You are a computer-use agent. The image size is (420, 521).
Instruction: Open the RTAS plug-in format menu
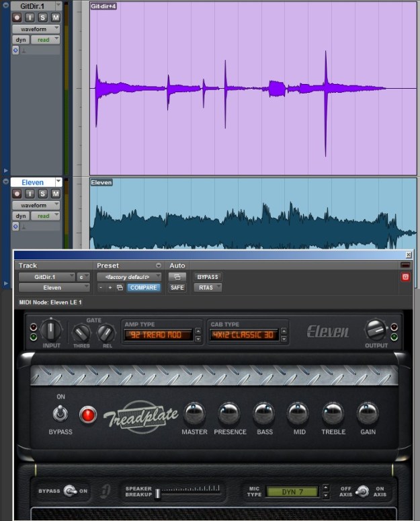click(x=208, y=288)
